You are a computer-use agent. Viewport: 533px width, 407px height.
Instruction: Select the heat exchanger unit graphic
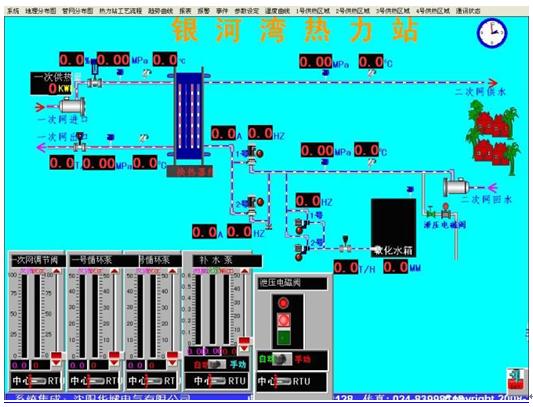pos(189,116)
